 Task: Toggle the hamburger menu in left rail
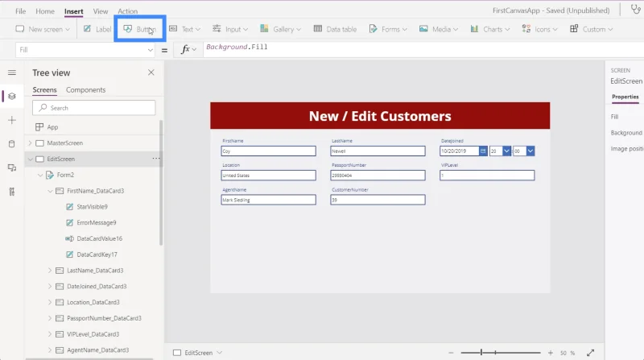12,72
